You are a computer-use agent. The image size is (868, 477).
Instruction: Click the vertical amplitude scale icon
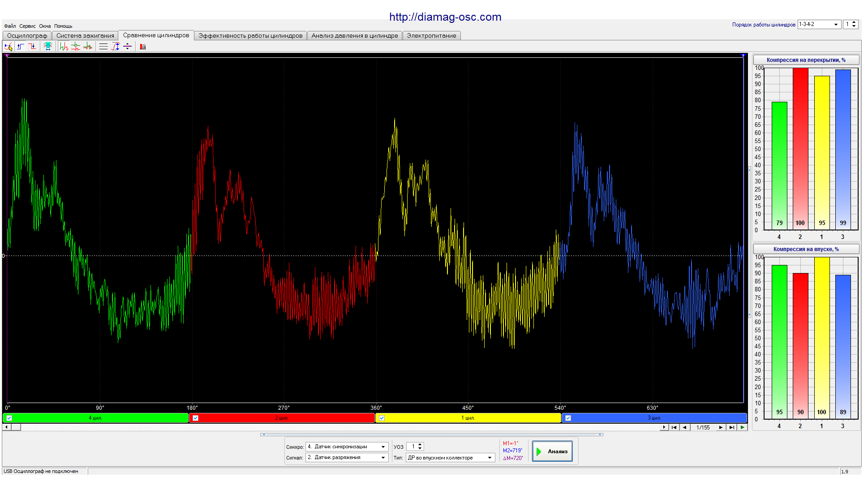click(x=116, y=46)
